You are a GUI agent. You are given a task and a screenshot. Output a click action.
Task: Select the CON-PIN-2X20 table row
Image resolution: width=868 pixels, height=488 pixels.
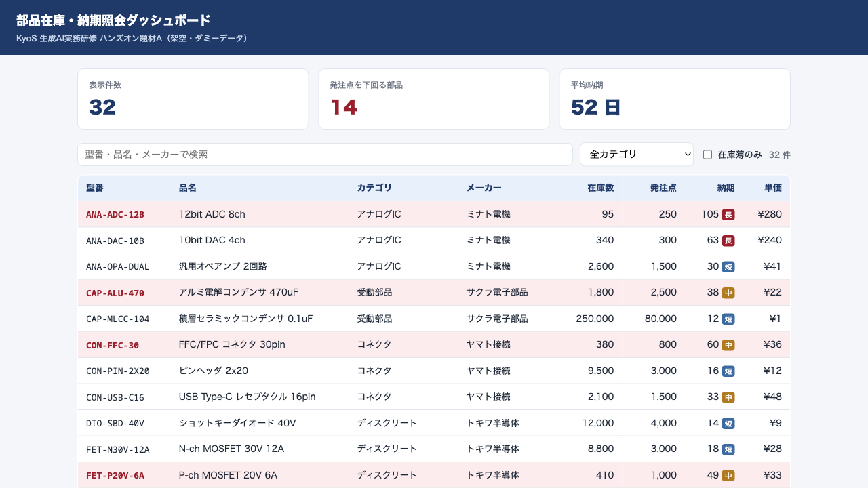click(x=434, y=371)
